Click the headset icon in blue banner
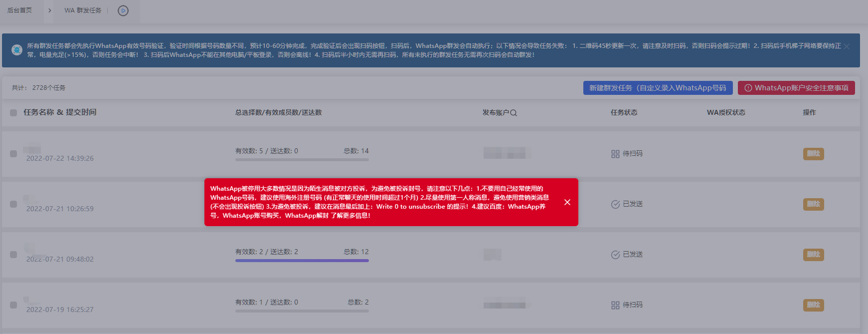 (17, 50)
